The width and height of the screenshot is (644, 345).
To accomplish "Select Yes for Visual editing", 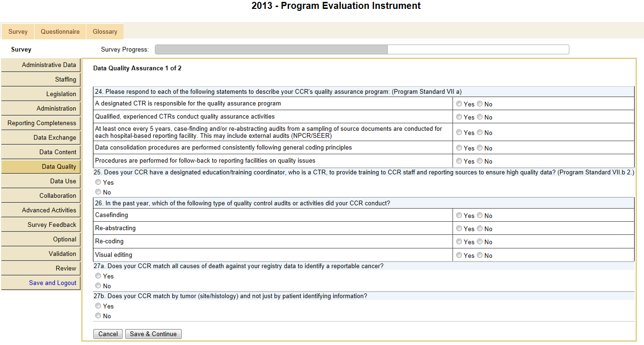I will (459, 255).
